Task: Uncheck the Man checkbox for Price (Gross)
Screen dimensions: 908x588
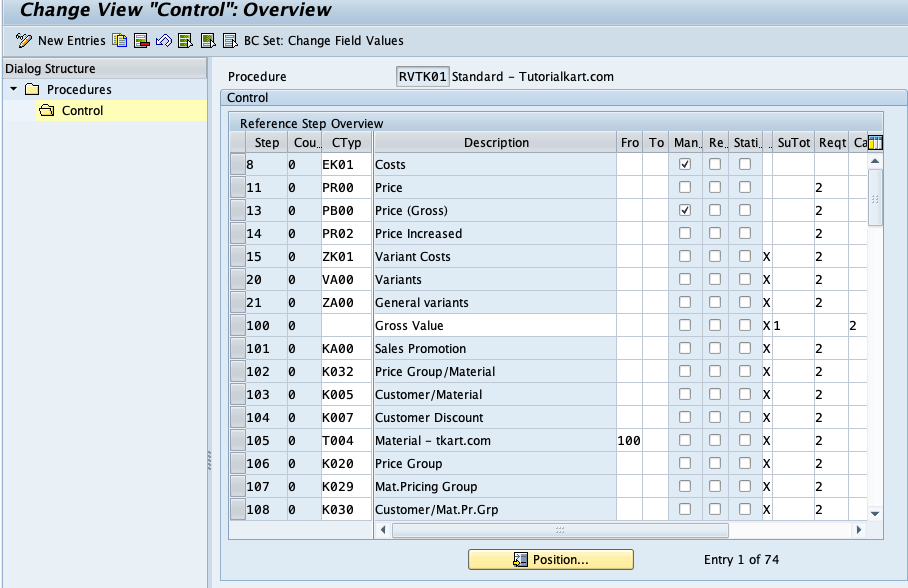Action: [685, 210]
